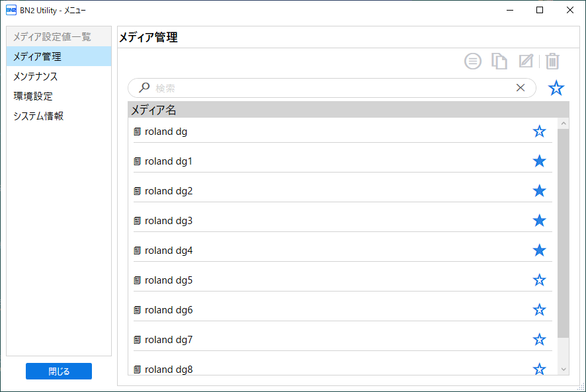
Task: Focus the 検索 search input field
Action: (332, 88)
